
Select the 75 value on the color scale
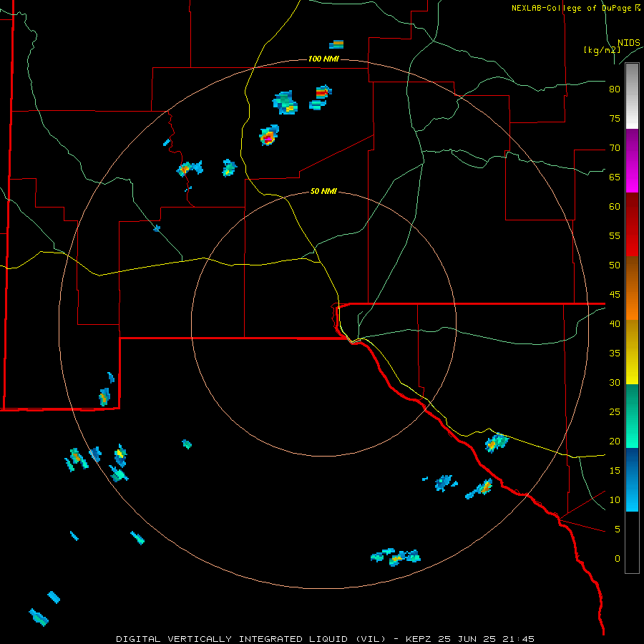(615, 119)
